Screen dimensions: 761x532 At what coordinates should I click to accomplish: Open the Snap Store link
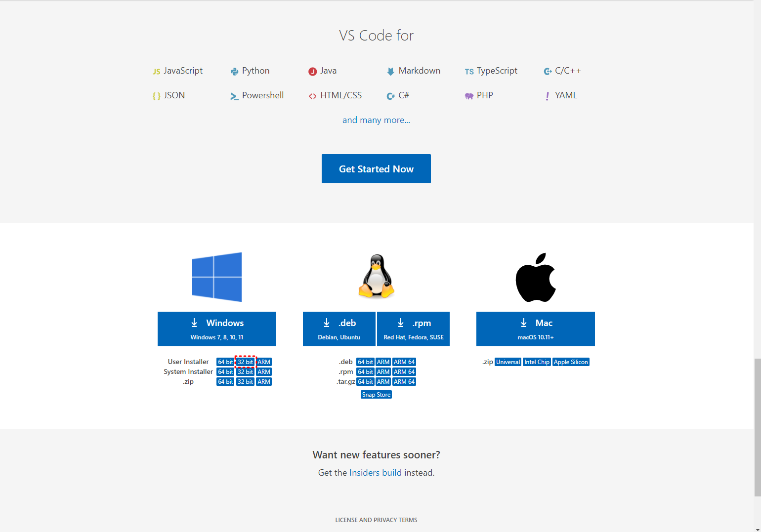pyautogui.click(x=376, y=395)
